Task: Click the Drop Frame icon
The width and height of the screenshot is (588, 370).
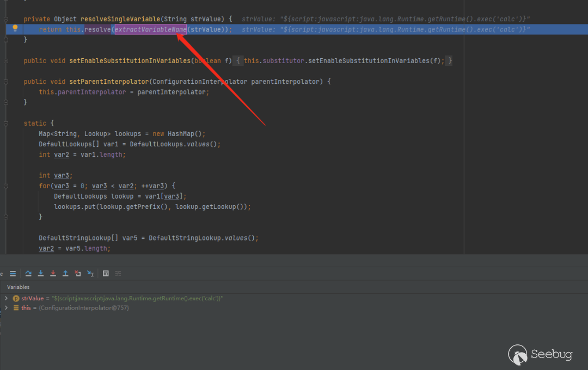Action: 78,274
